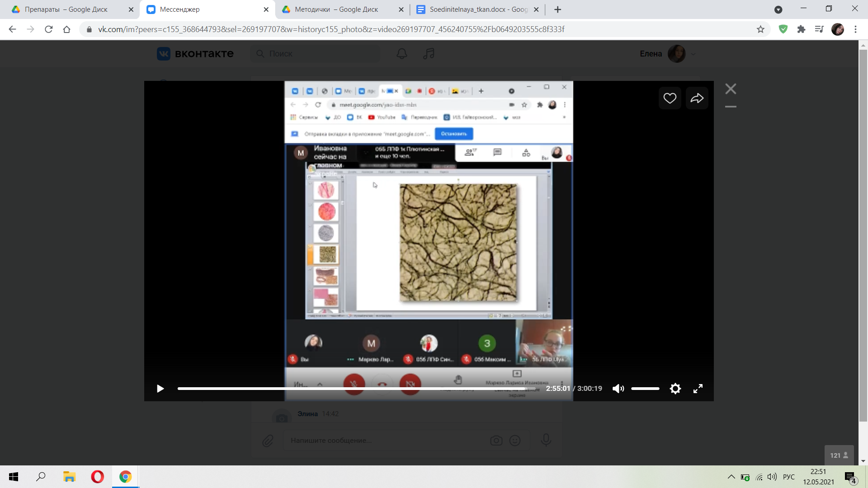Launch Opera from the taskbar
Screen dimensions: 868x488
coord(97,477)
